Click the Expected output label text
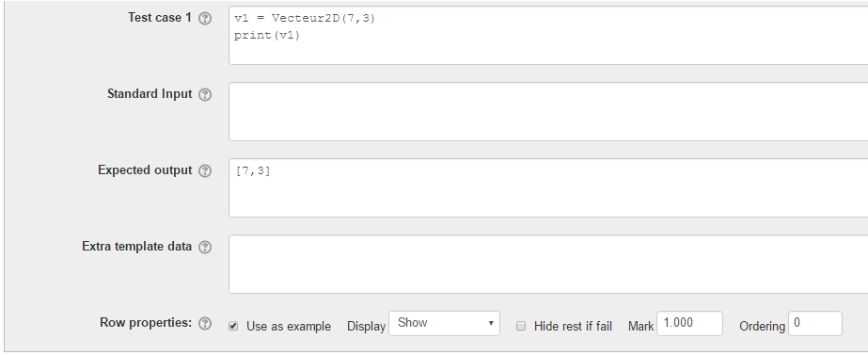 click(145, 170)
